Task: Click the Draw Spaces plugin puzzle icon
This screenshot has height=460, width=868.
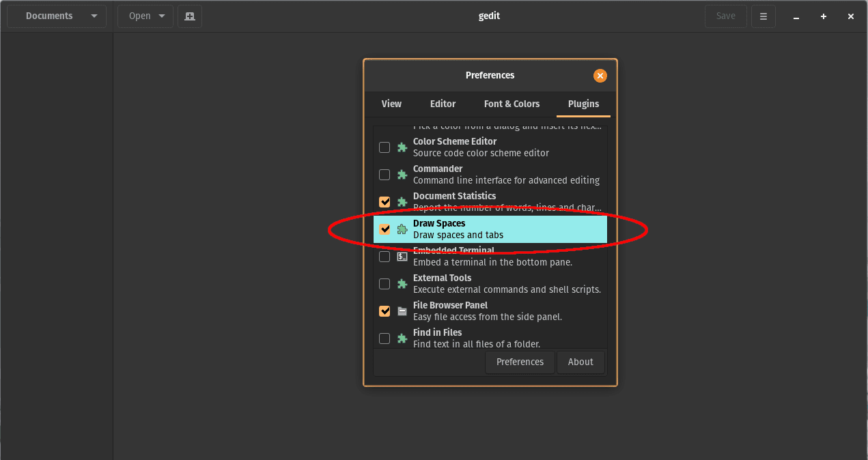Action: [402, 229]
